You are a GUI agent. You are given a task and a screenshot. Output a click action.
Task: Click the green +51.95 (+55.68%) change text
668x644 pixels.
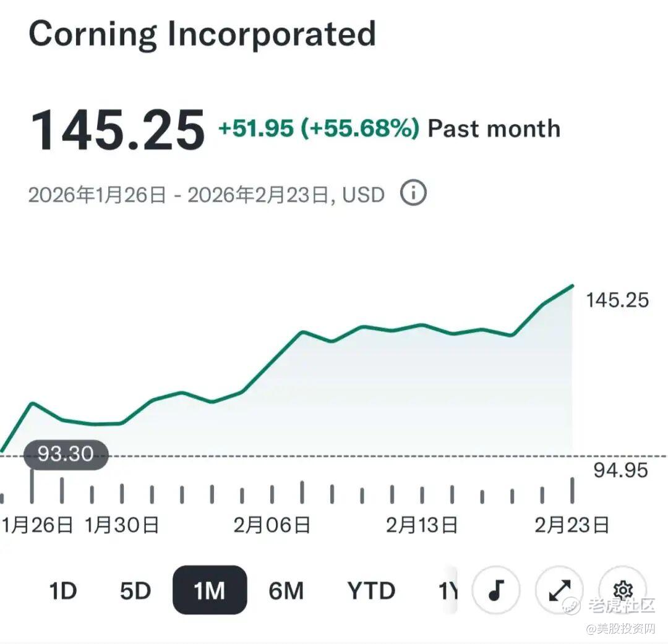pos(319,129)
